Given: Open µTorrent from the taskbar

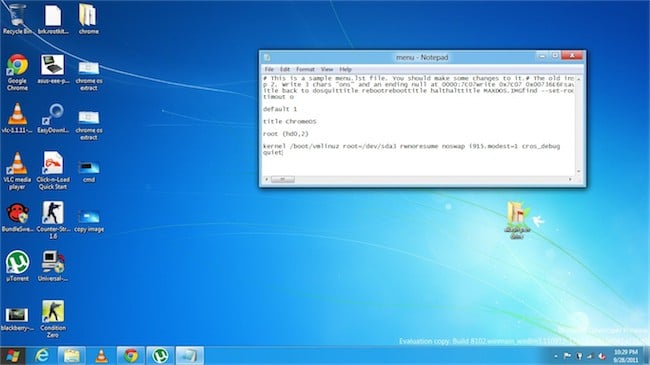Looking at the screenshot, I should point(160,355).
